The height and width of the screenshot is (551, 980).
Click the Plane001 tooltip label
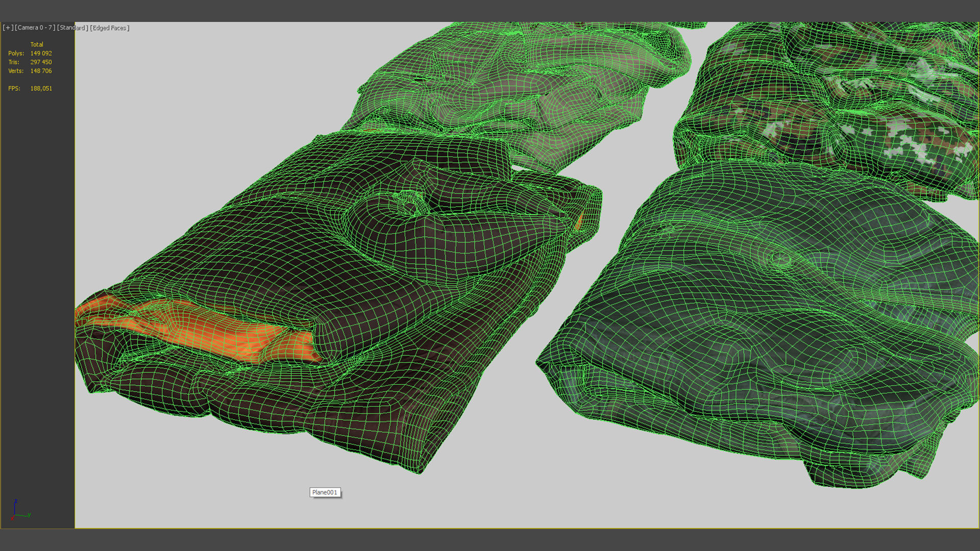point(325,492)
